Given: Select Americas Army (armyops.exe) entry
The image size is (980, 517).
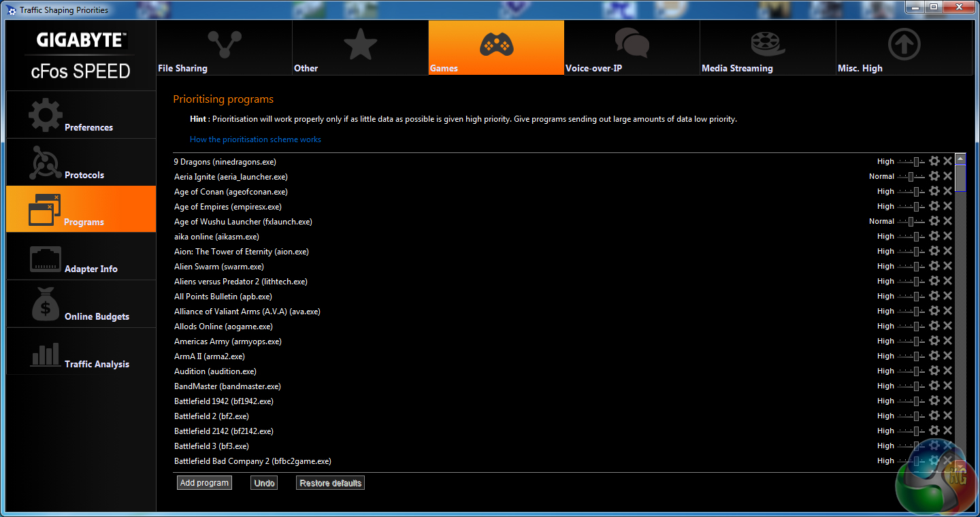Looking at the screenshot, I should (x=563, y=341).
